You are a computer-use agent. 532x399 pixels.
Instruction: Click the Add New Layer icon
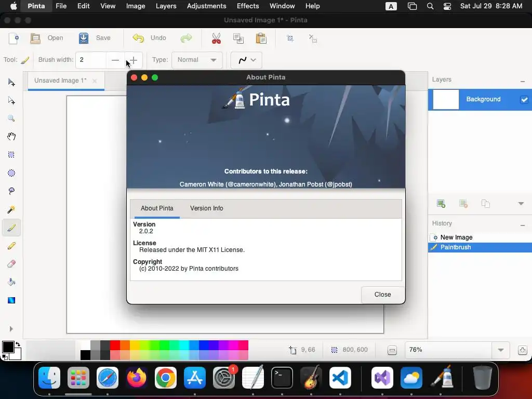(x=441, y=204)
